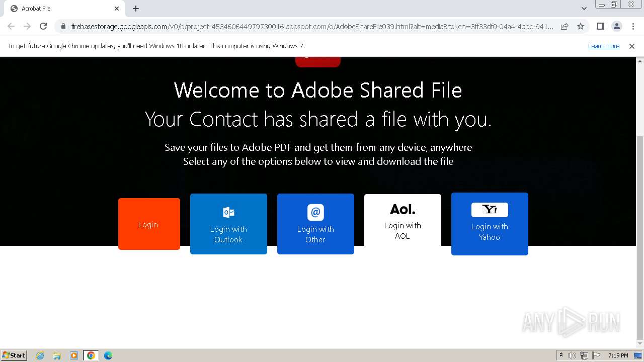Viewport: 644px width, 362px height.
Task: Bookmark this page with star icon
Action: pyautogui.click(x=581, y=26)
